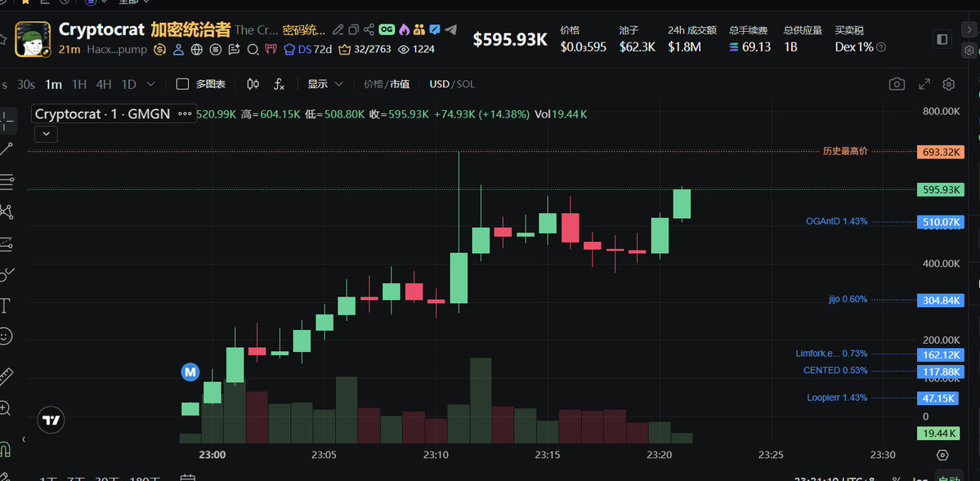Switch the chart to 市值 market cap

click(x=400, y=84)
